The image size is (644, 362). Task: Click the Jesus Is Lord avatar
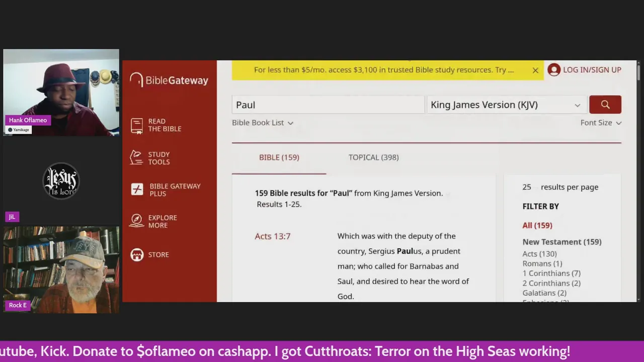point(61,180)
